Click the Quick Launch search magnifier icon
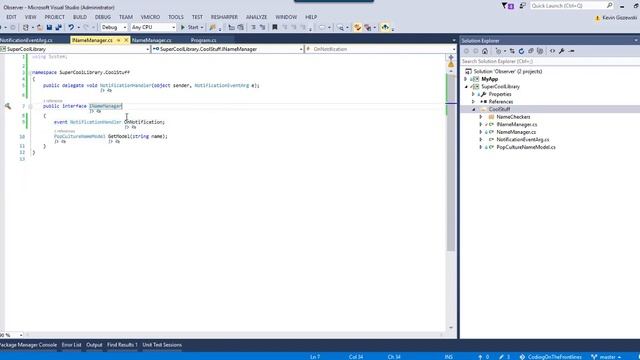Screen dimensions: 640x360 point(609,6)
